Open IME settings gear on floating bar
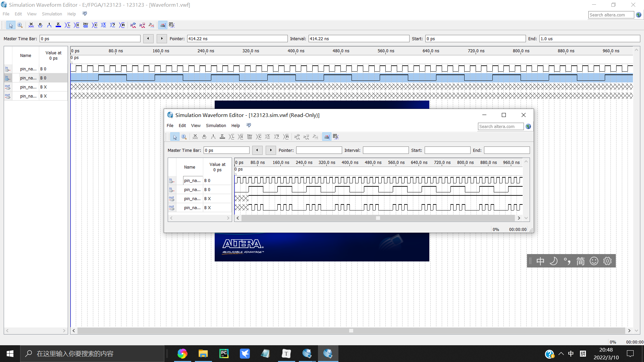644x362 pixels. pos(607,261)
